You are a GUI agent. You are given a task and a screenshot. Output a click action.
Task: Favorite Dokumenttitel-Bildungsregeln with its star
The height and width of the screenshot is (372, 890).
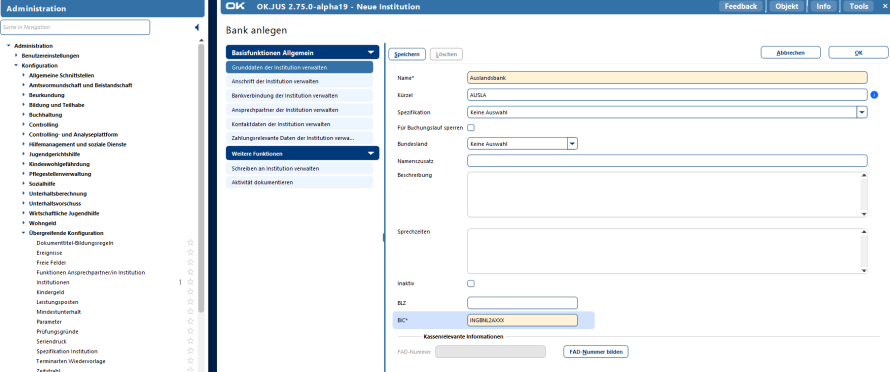(x=191, y=243)
